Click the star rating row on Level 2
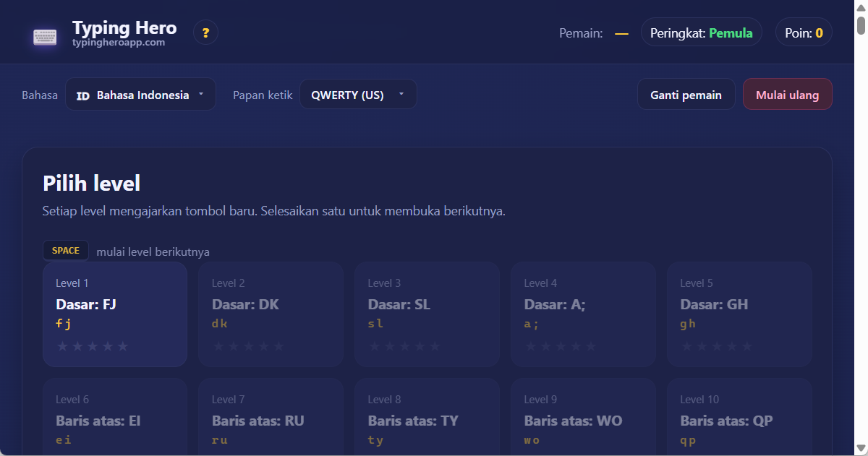Viewport: 868px width, 456px height. coord(249,346)
